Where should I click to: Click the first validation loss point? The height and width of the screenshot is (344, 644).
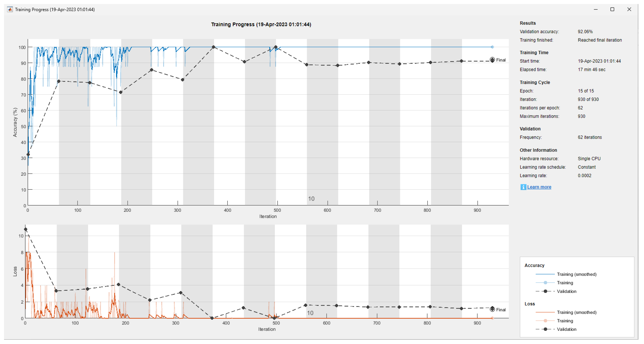(x=25, y=229)
